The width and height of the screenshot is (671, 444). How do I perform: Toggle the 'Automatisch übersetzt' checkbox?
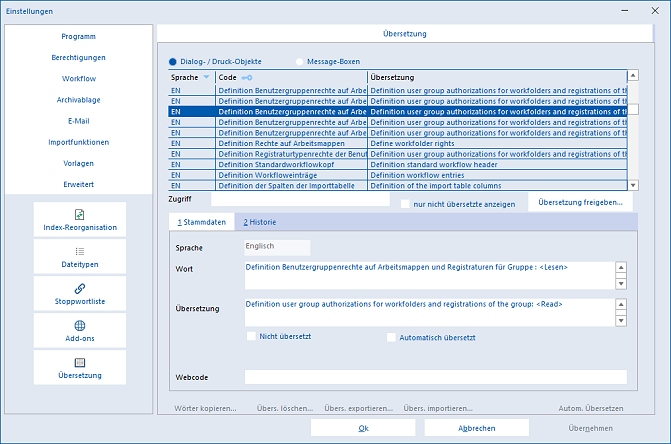[392, 338]
